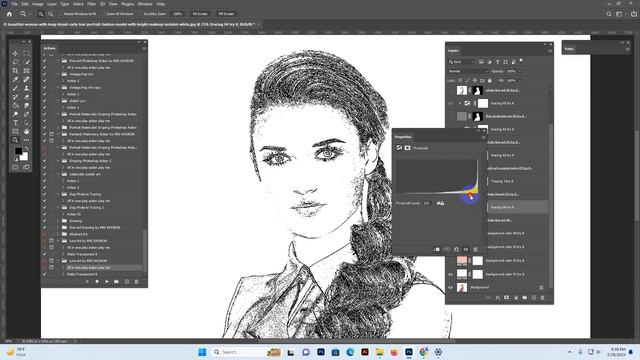Viewport: 640px width, 360px height.
Task: Select the Hand tool
Action: click(26, 131)
